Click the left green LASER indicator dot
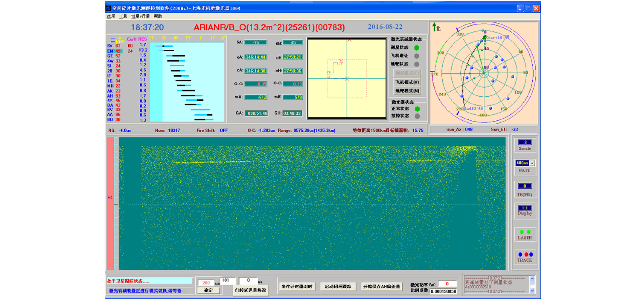Viewport: 644px width, 300px height. 522,232
